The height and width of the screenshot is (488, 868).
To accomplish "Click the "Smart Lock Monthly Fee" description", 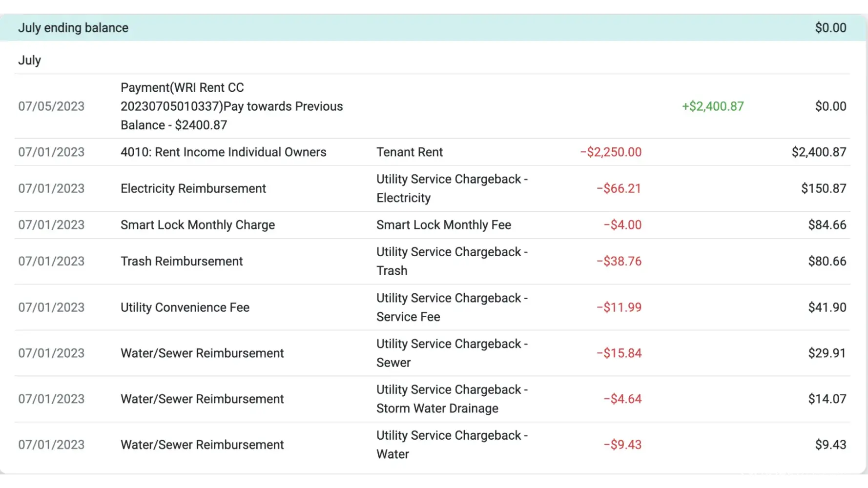I will point(444,225).
